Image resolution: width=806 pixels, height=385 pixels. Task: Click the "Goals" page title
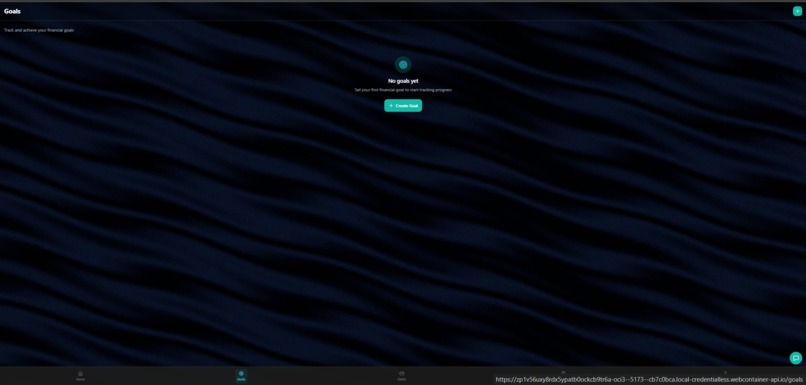click(x=12, y=11)
